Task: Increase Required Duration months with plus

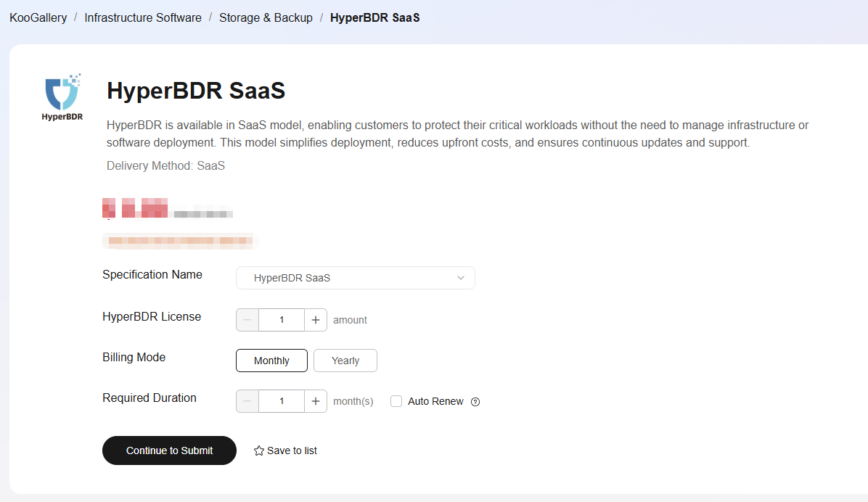Action: (x=316, y=401)
